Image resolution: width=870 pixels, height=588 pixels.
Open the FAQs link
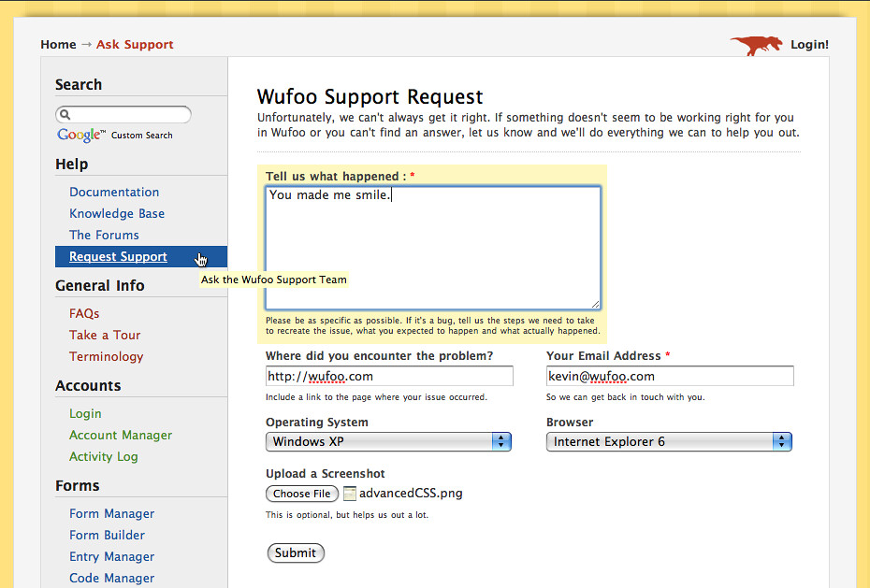coord(84,314)
